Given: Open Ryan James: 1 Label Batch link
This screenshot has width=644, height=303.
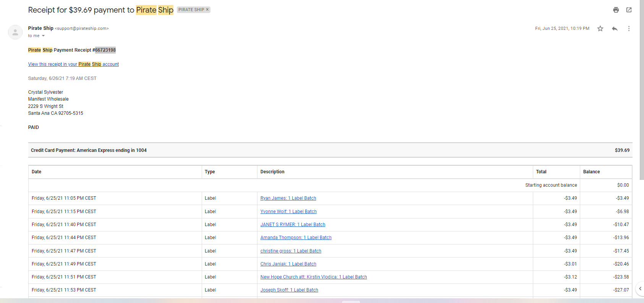Looking at the screenshot, I should pos(288,198).
